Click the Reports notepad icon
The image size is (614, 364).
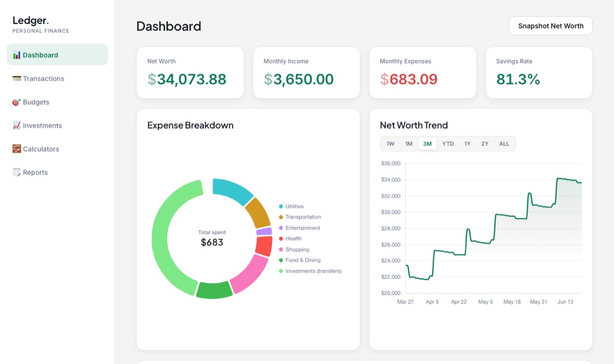[16, 172]
